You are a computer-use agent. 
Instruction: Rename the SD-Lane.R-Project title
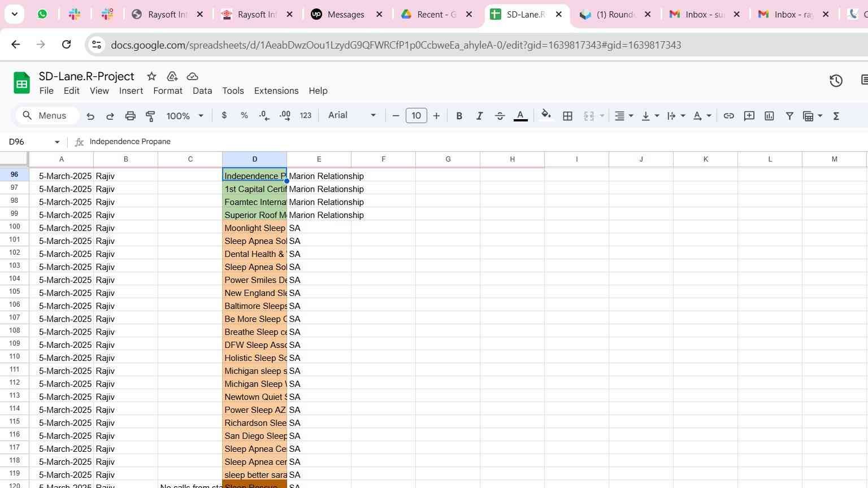click(x=86, y=76)
